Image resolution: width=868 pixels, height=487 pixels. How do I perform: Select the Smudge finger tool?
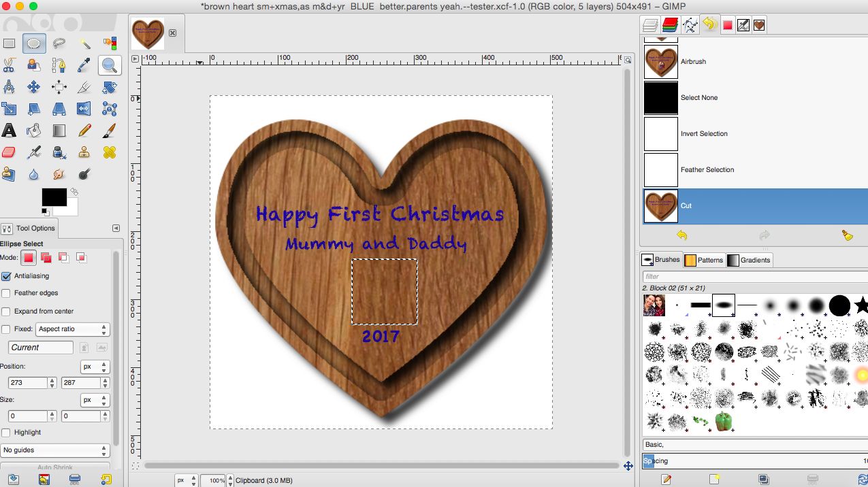[x=59, y=174]
